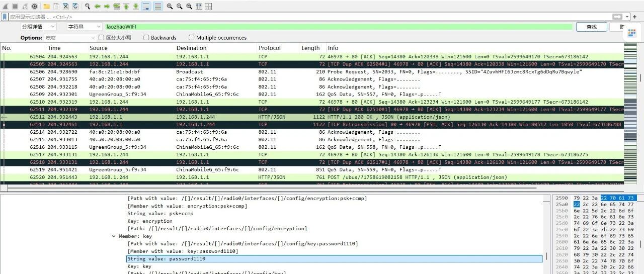Select the 'String value: psk+ccmp' line

coord(160,214)
